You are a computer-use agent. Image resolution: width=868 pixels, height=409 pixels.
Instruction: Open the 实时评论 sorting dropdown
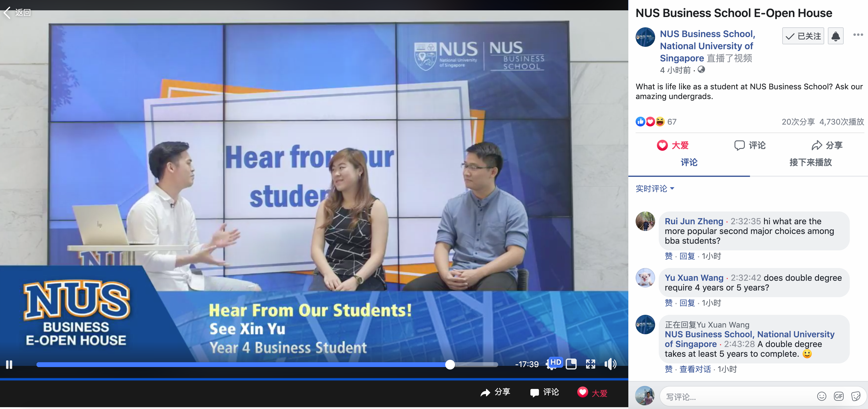point(655,188)
